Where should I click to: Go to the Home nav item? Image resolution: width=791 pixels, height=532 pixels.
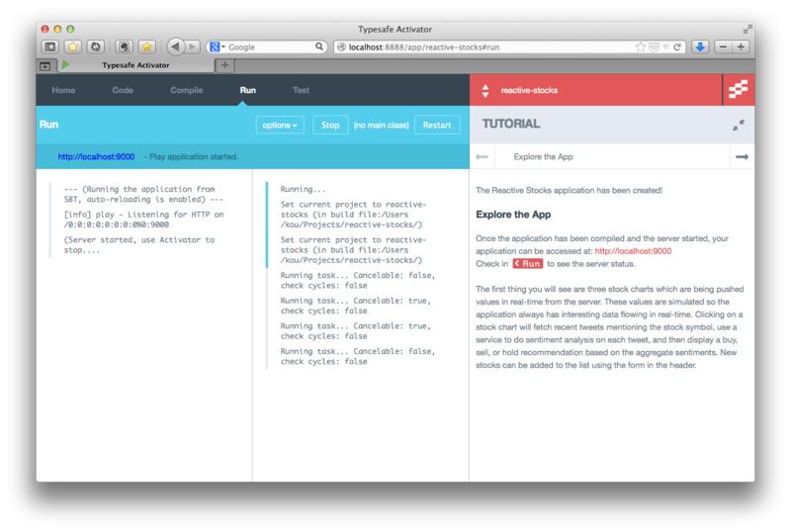[63, 90]
